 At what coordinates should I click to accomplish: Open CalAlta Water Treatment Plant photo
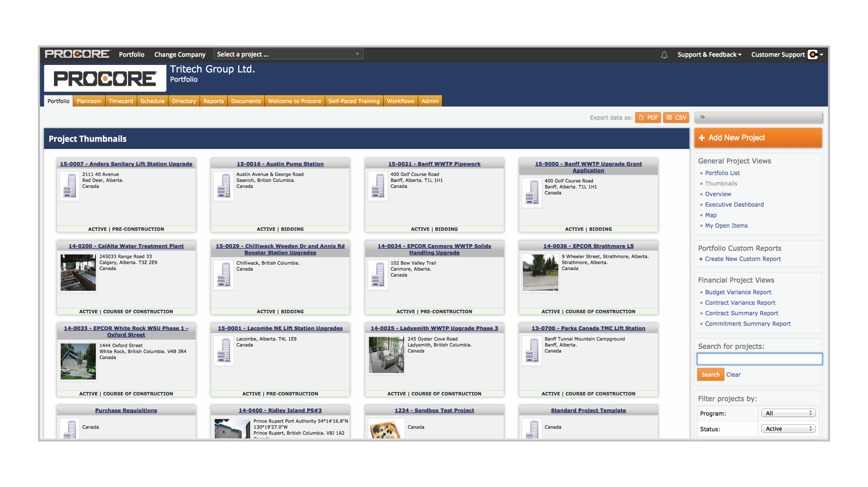(78, 273)
